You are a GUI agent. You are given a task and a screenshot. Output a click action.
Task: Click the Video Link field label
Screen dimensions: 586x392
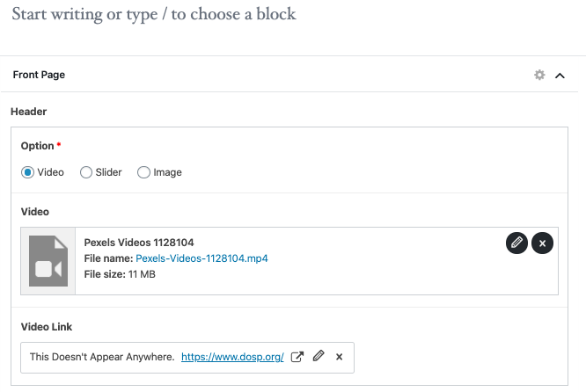47,327
